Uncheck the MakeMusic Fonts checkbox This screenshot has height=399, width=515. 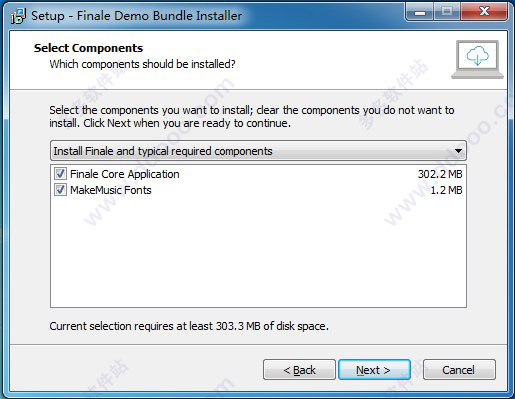pos(60,190)
